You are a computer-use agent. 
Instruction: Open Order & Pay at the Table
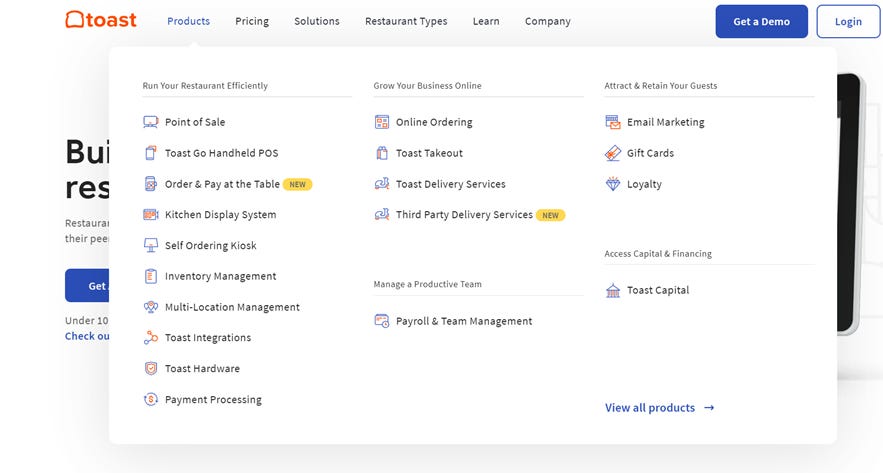pos(222,184)
